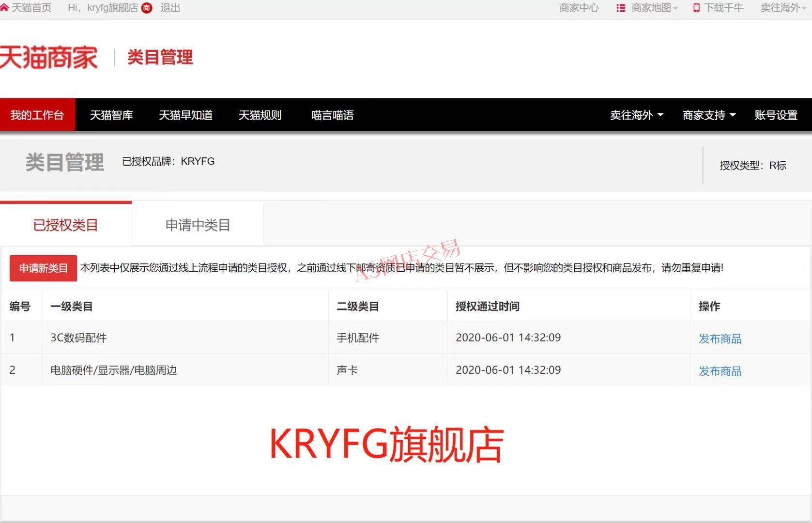
Task: Click the 下载千牛 phone icon
Action: 696,8
